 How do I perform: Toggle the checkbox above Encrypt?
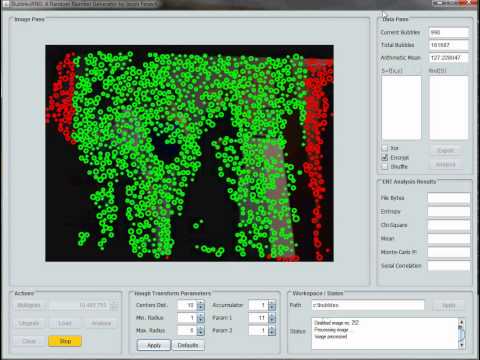click(x=385, y=148)
